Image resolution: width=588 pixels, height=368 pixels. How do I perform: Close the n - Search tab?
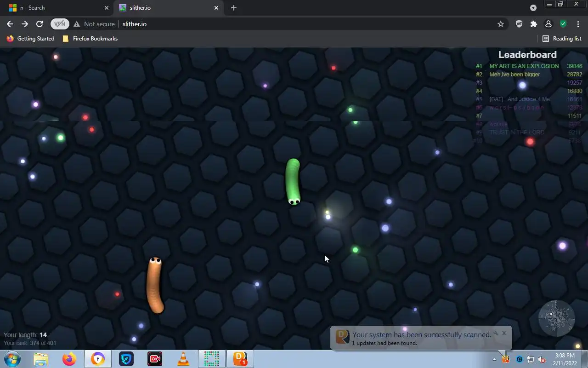click(107, 8)
